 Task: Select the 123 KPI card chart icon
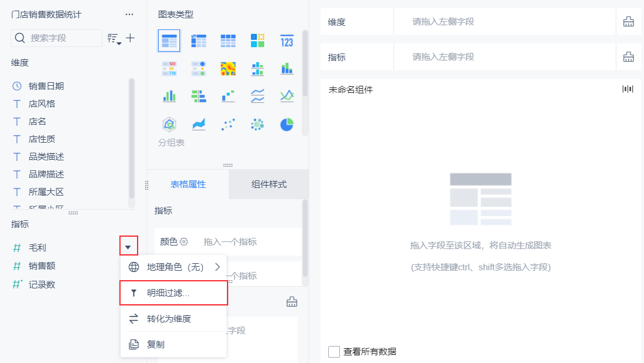286,41
